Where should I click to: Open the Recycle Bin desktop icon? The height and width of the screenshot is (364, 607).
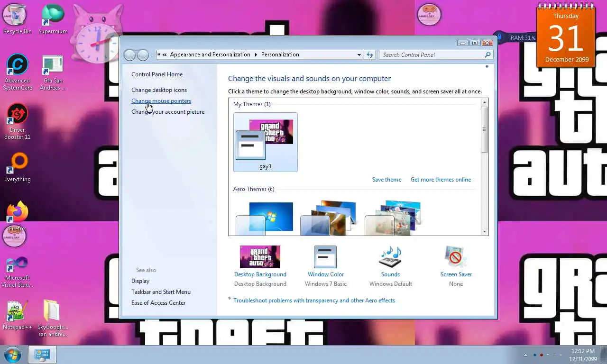pyautogui.click(x=17, y=19)
